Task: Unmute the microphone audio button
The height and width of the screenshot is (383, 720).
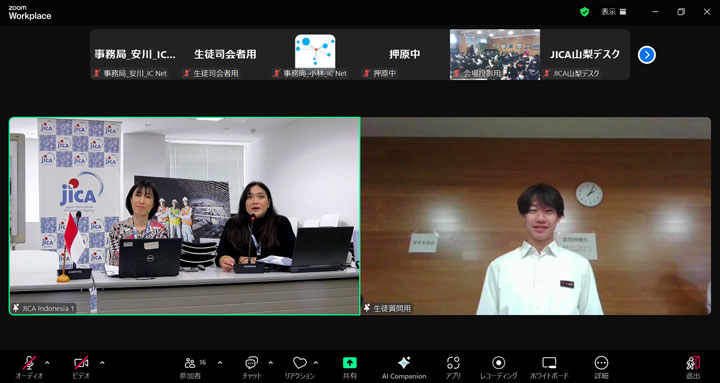Action: (x=29, y=367)
